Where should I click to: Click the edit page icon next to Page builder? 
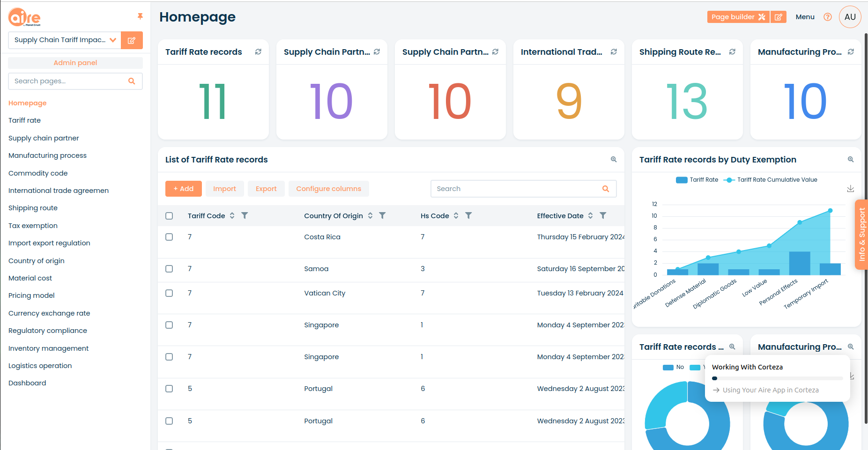[x=779, y=17]
